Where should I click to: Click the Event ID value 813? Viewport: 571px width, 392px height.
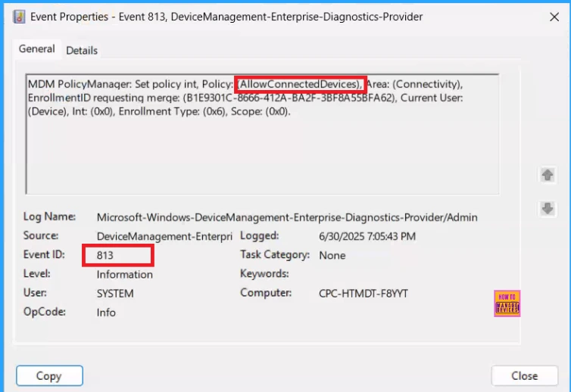point(105,255)
